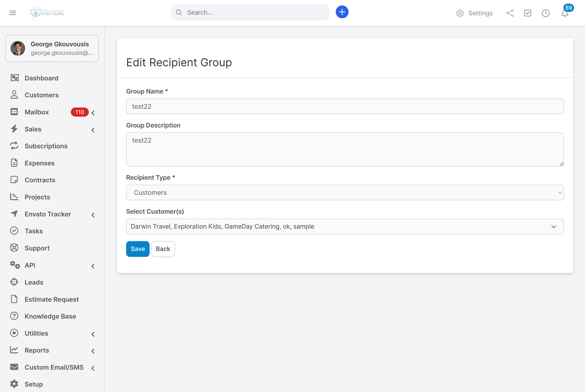Go to the Dashboard menu item
This screenshot has width=585, height=392.
coord(41,78)
